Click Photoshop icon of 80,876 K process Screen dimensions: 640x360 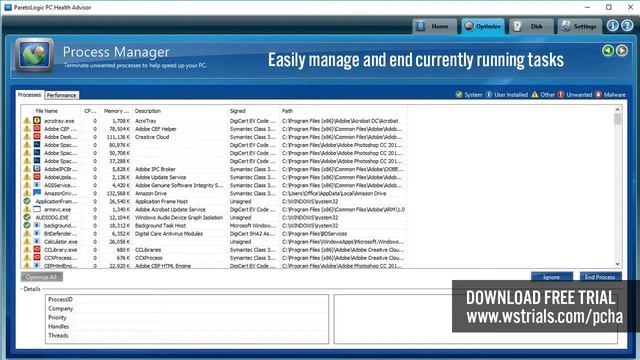pyautogui.click(x=37, y=144)
